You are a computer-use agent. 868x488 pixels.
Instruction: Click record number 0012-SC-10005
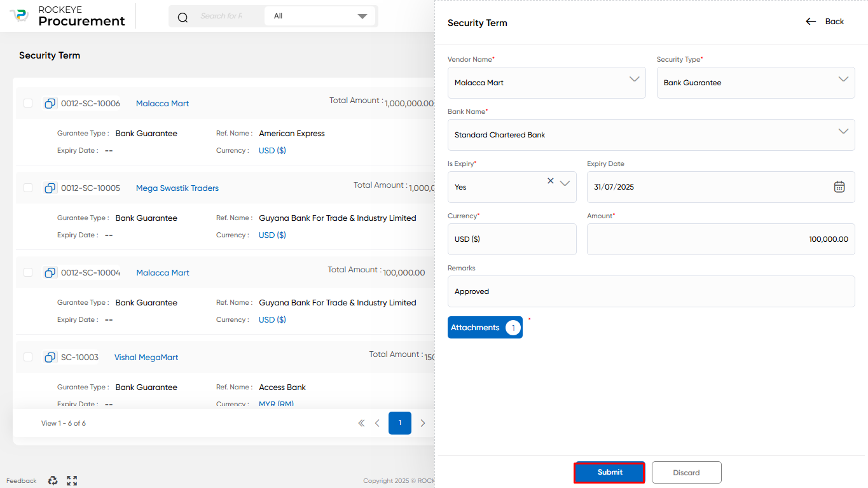click(x=90, y=188)
